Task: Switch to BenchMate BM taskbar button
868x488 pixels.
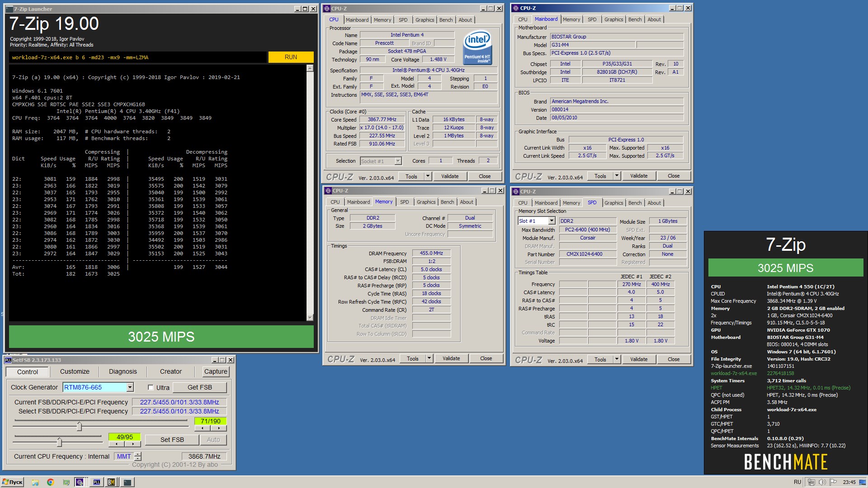Action: [x=111, y=482]
